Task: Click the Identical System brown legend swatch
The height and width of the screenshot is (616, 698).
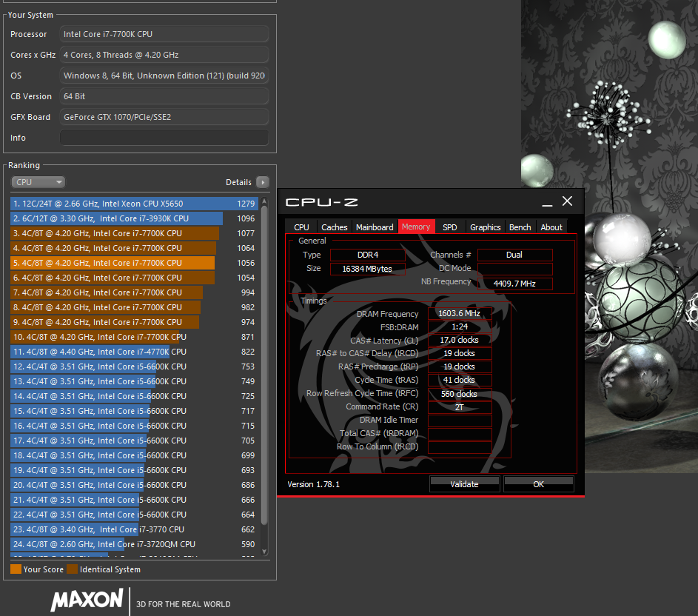Action: tap(72, 569)
